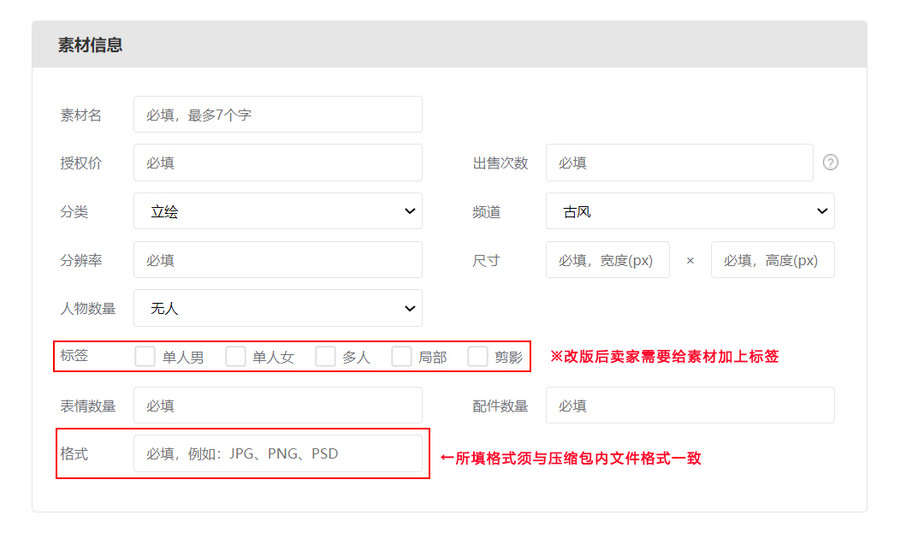Select the 分辨率 input field

coord(277,260)
